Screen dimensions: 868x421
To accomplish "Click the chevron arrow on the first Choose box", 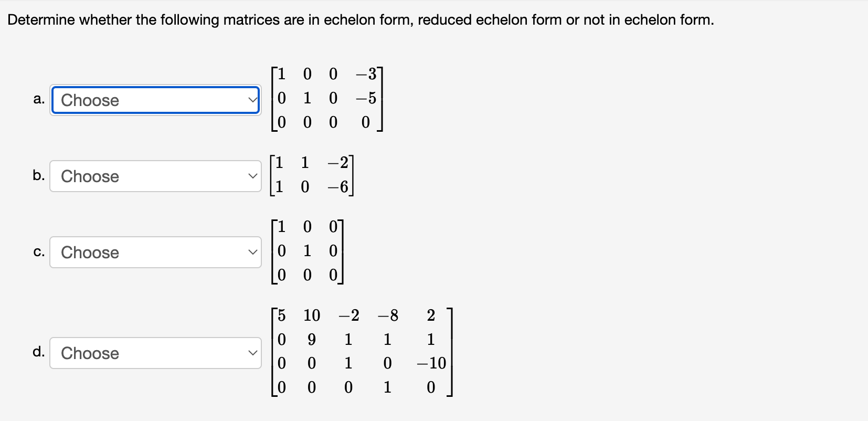I will click(252, 100).
